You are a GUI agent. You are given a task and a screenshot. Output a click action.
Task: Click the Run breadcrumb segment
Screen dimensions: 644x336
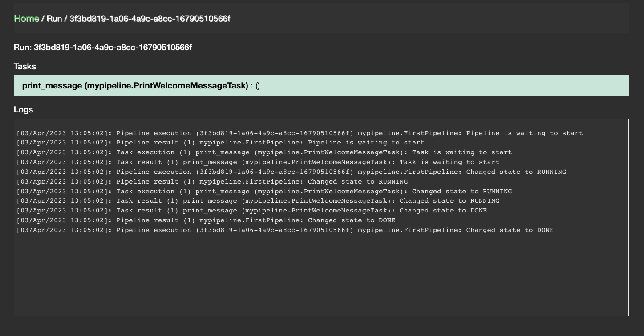click(54, 18)
